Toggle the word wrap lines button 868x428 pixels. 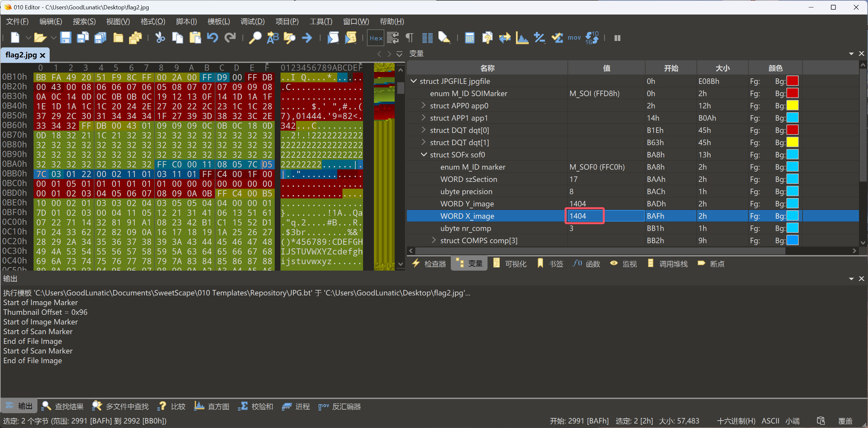point(392,38)
